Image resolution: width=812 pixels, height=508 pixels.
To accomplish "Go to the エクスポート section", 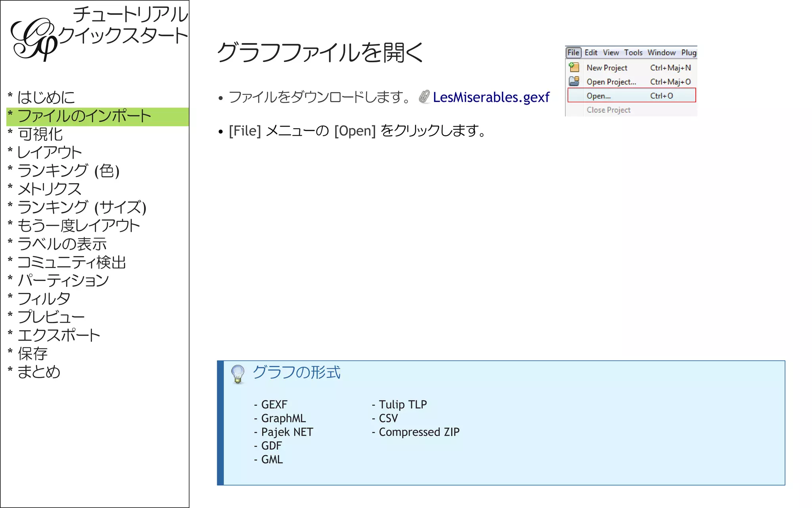I will point(59,335).
